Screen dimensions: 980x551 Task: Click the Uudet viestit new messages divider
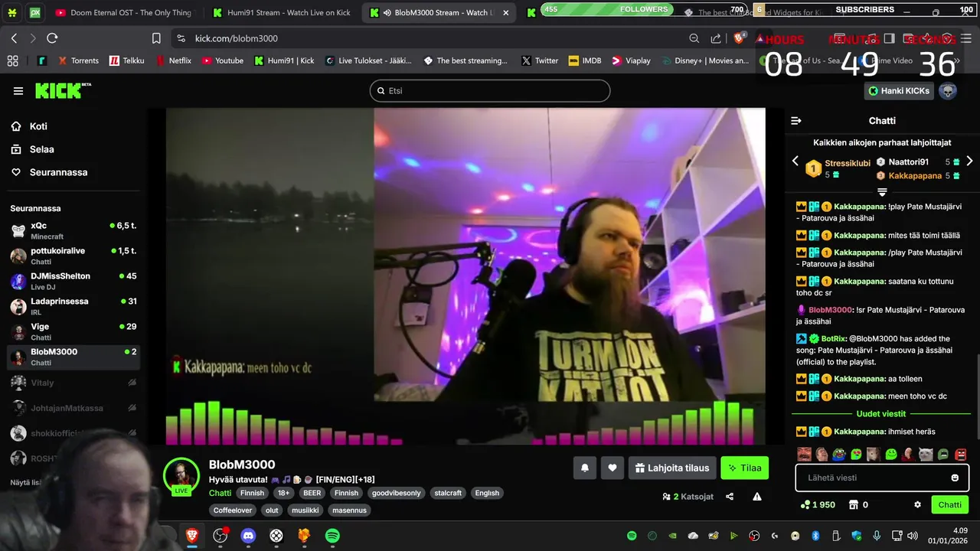[x=881, y=413]
